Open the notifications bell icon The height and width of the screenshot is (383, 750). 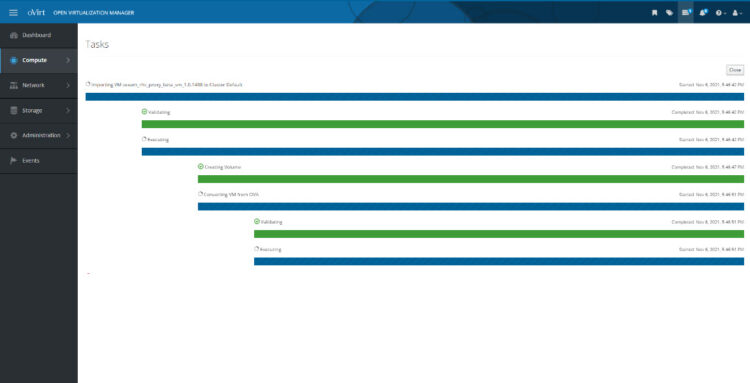pos(703,12)
